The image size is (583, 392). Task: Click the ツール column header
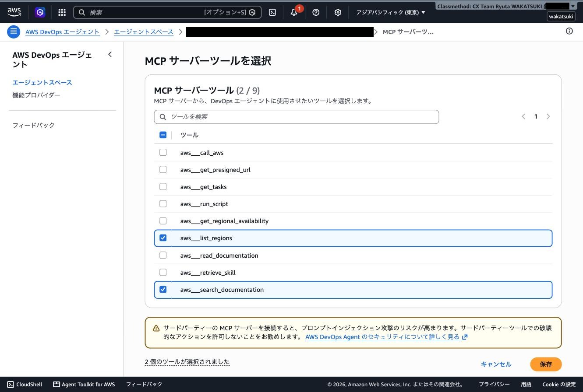[189, 135]
